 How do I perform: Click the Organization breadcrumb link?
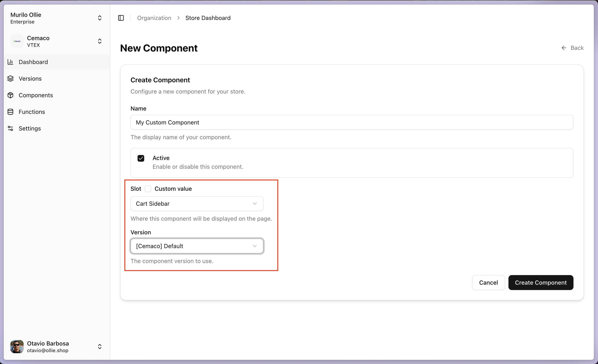[154, 18]
